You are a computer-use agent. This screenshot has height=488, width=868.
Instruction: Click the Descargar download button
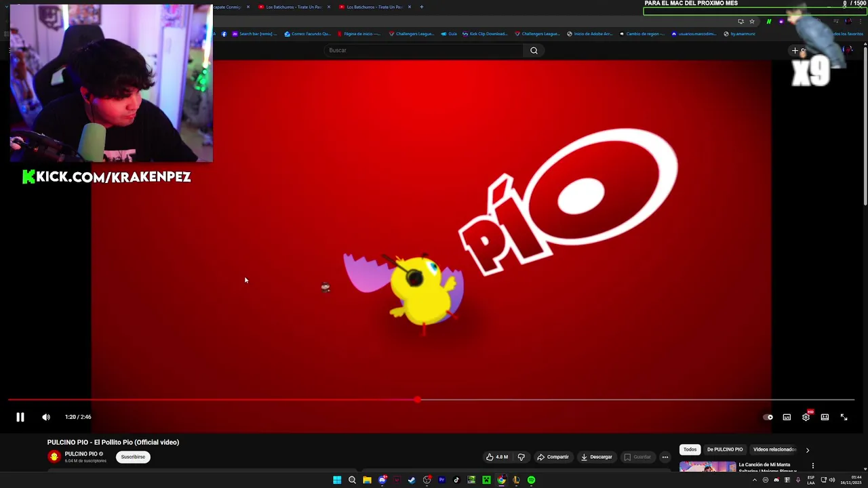[x=597, y=457]
